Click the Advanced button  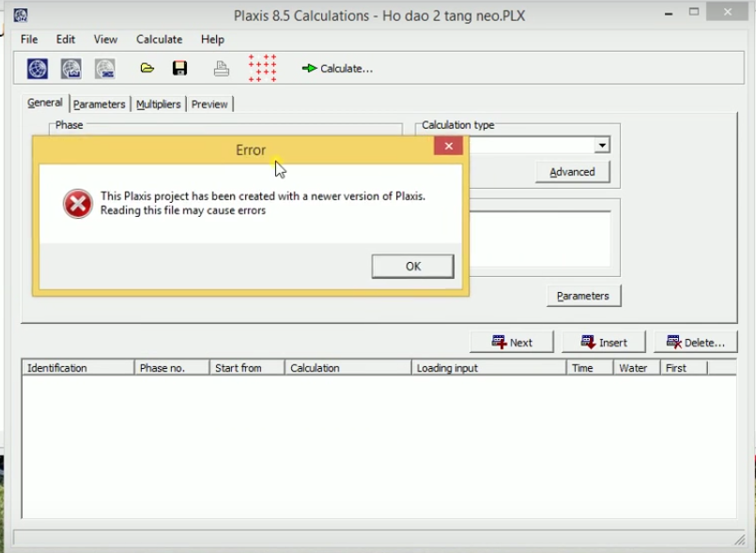[x=572, y=172]
